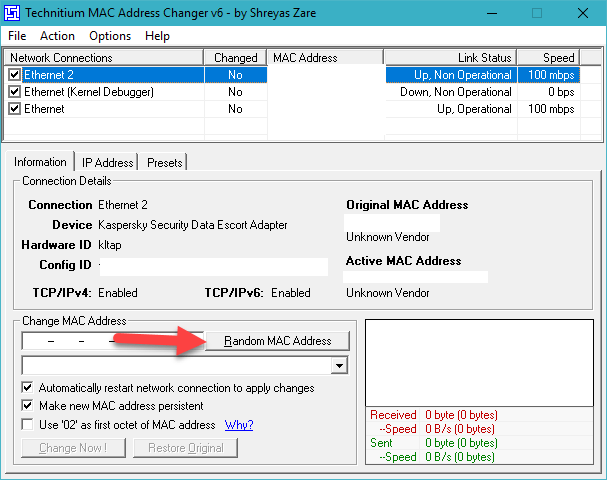Open the Options menu
The width and height of the screenshot is (607, 480).
click(x=110, y=36)
